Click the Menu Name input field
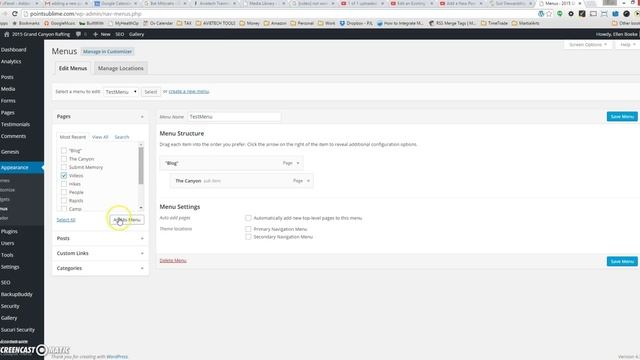640x360 pixels. [234, 117]
